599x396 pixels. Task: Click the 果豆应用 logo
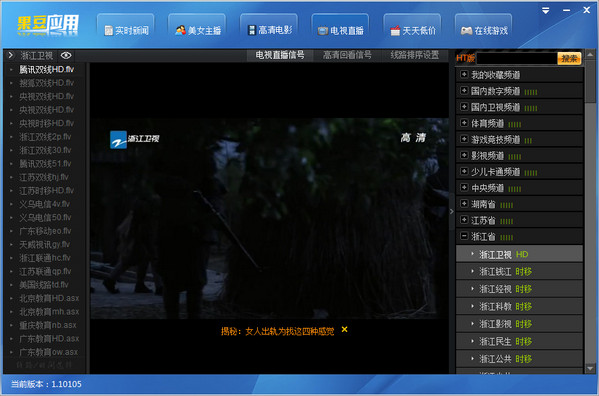48,25
